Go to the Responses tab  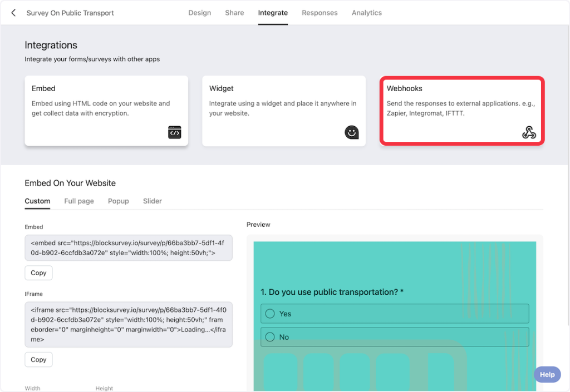(320, 13)
